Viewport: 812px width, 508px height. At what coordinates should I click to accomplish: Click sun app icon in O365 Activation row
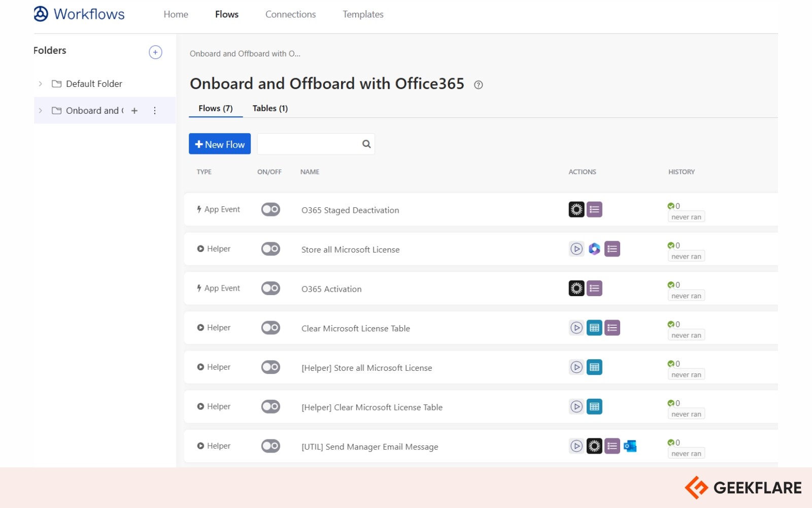[577, 289]
